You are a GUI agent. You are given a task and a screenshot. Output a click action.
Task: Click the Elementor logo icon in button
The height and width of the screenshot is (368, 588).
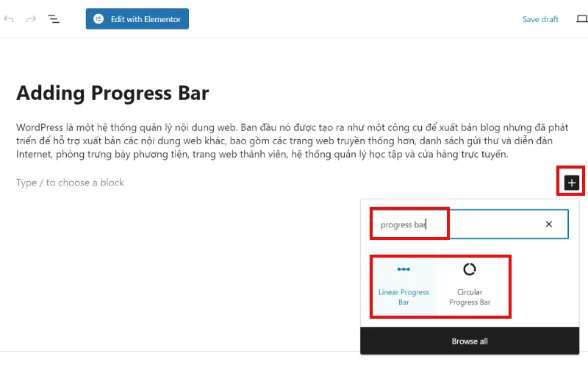(x=98, y=19)
